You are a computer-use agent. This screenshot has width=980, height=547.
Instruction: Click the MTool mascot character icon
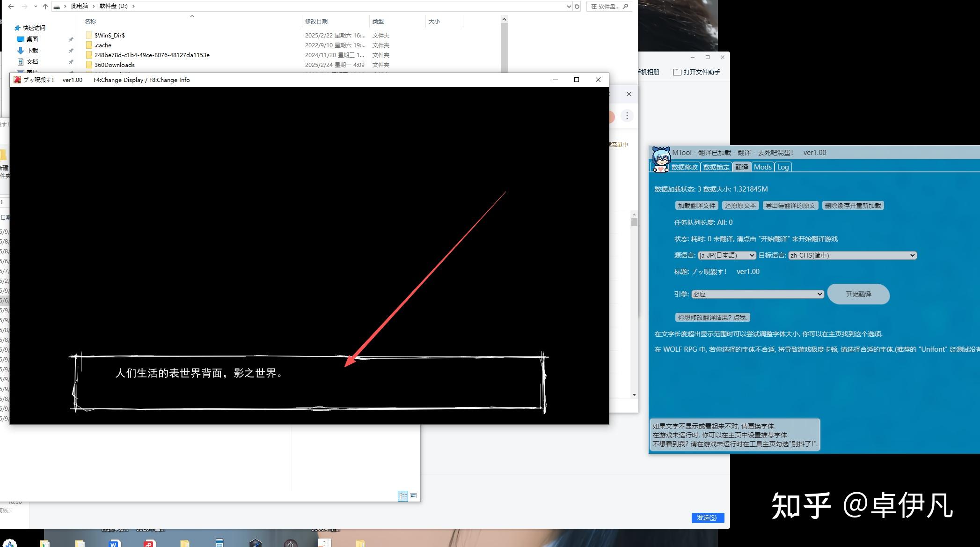[660, 160]
